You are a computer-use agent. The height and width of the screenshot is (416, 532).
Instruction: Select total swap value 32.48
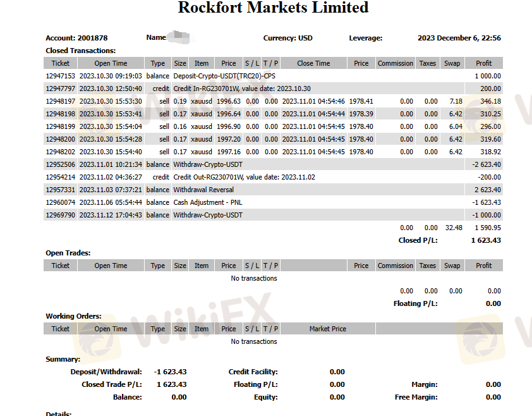(x=454, y=228)
